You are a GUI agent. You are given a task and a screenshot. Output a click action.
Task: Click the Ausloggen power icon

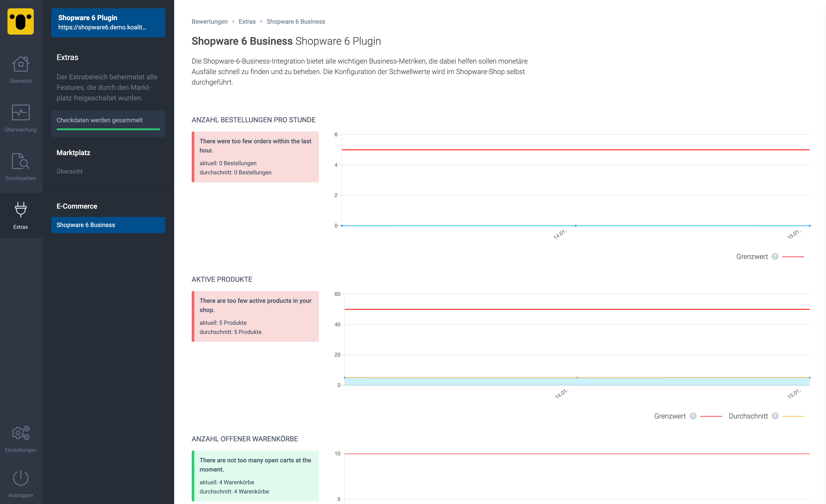(20, 478)
